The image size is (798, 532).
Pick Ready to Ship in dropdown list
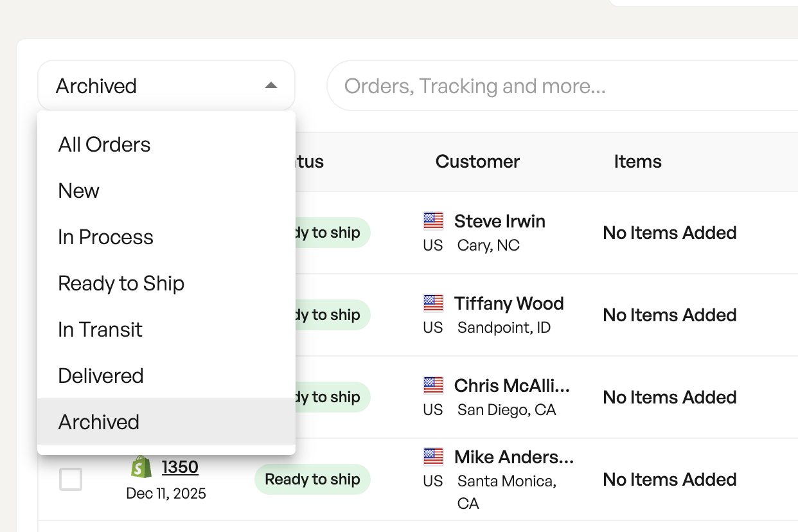(x=121, y=283)
